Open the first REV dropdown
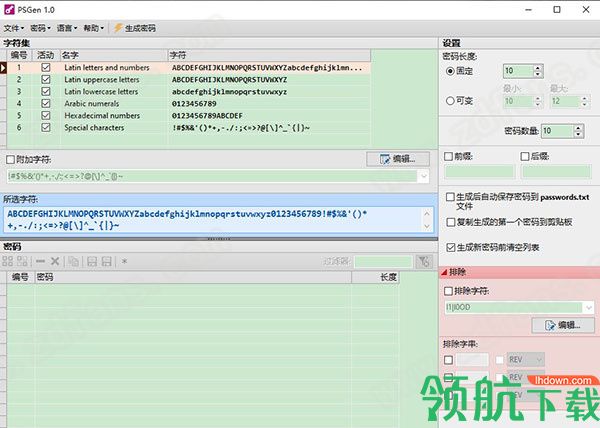This screenshot has height=428, width=600. click(x=525, y=360)
